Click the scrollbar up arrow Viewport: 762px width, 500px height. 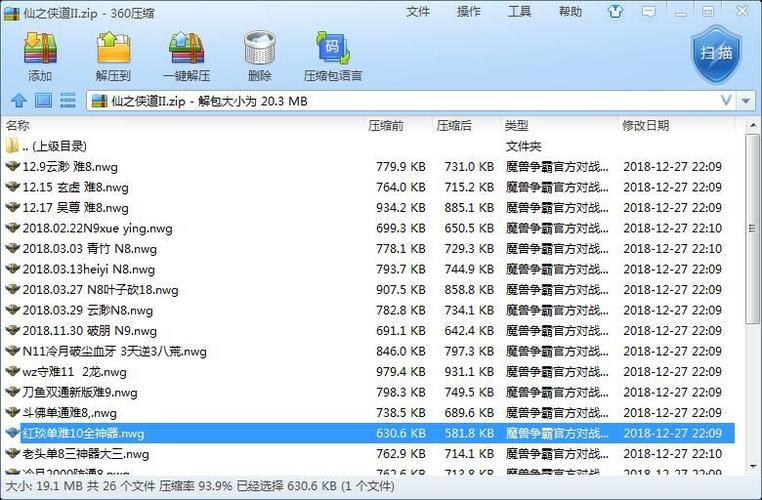point(752,125)
